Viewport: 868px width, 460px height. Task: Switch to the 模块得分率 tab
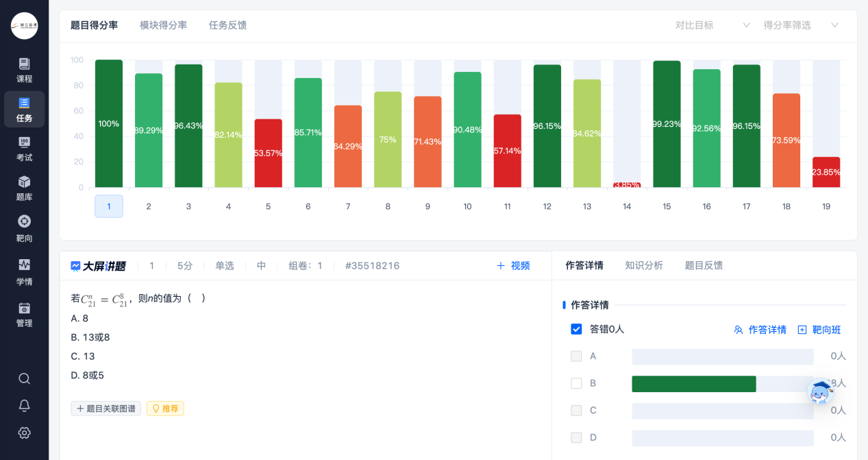click(x=163, y=25)
